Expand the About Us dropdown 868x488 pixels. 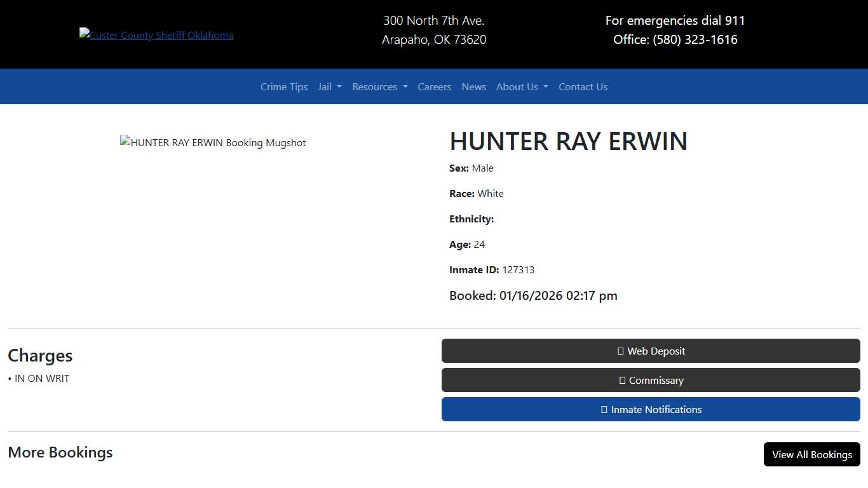click(522, 86)
